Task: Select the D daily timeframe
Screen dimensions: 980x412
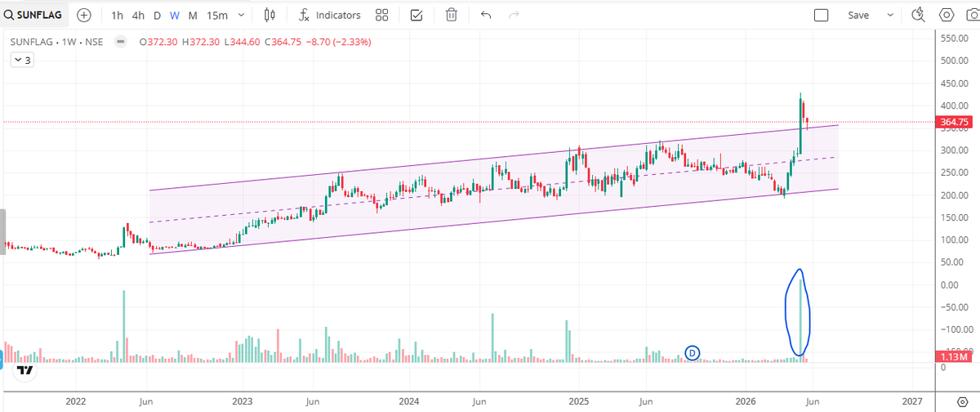Action: [x=157, y=16]
